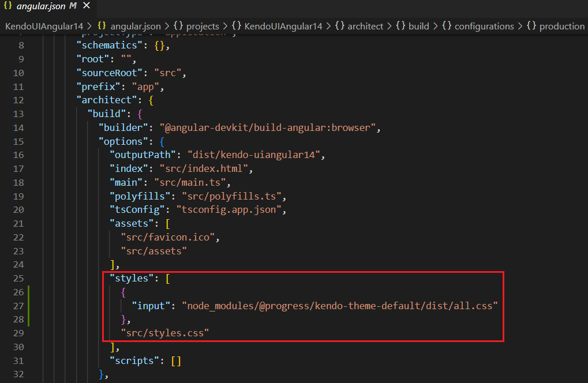This screenshot has height=383, width=588.
Task: Click the {} icon beside the angular.json breadcrumb
Action: [102, 26]
